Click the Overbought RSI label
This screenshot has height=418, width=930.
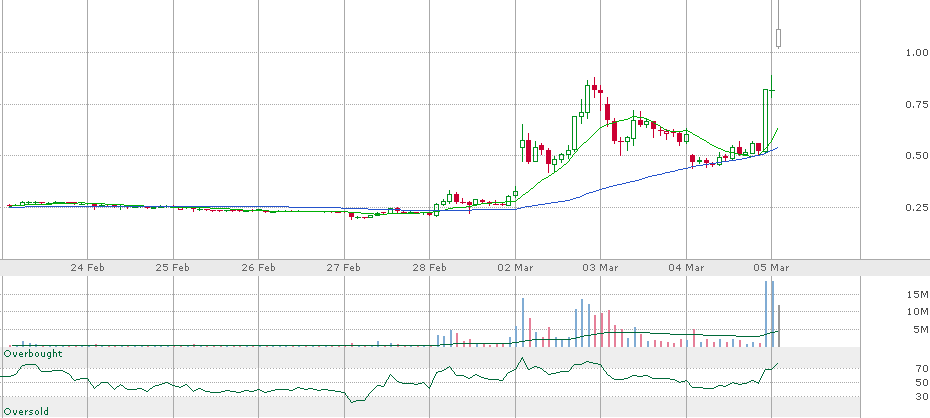click(x=33, y=354)
